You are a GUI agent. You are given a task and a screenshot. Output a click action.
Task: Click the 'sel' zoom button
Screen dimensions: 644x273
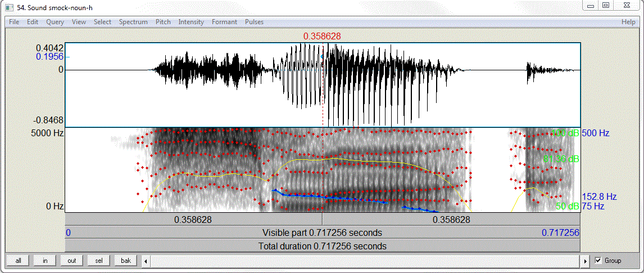click(99, 261)
